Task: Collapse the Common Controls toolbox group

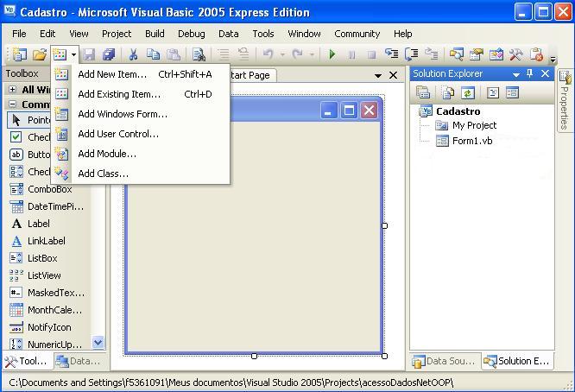Action: pos(12,104)
